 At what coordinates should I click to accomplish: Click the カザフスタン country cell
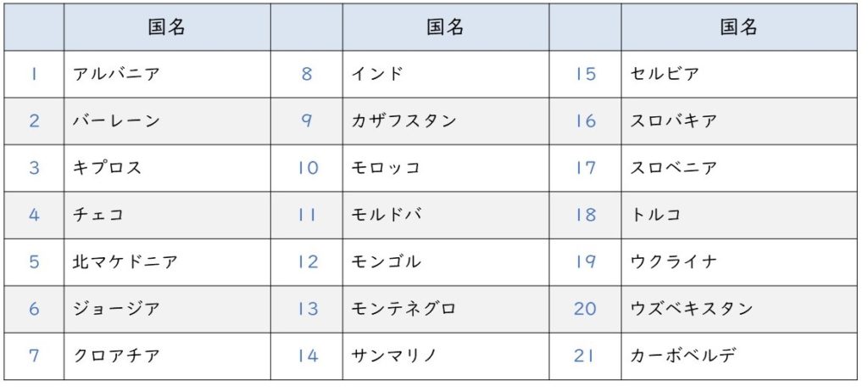coord(446,121)
